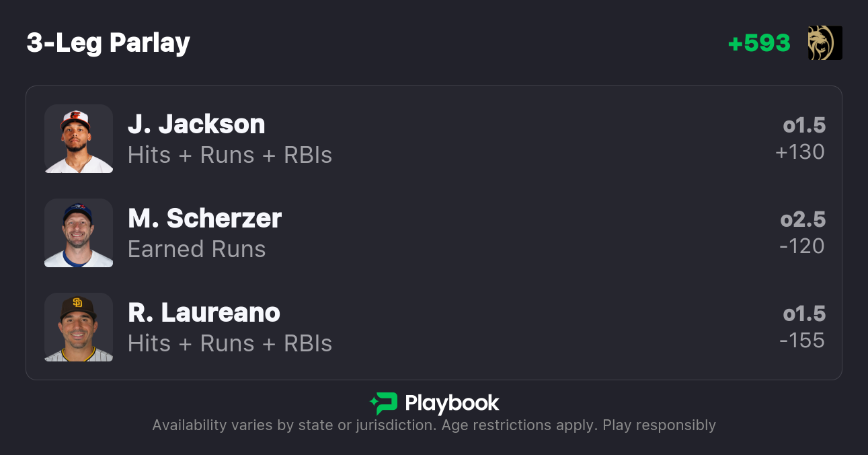This screenshot has height=455, width=868.
Task: Open M. Scherzer's player headshot
Action: click(79, 233)
